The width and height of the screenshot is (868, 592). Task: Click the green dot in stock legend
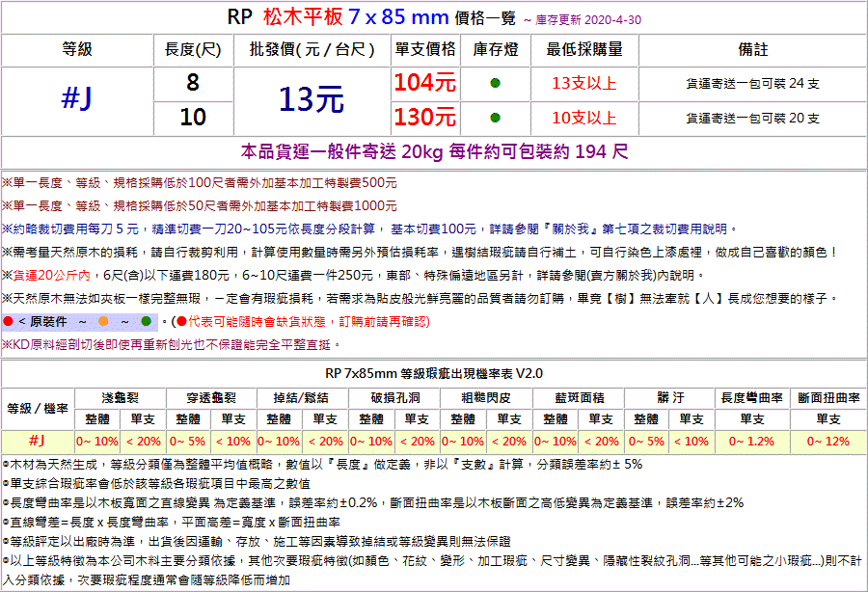(x=146, y=321)
